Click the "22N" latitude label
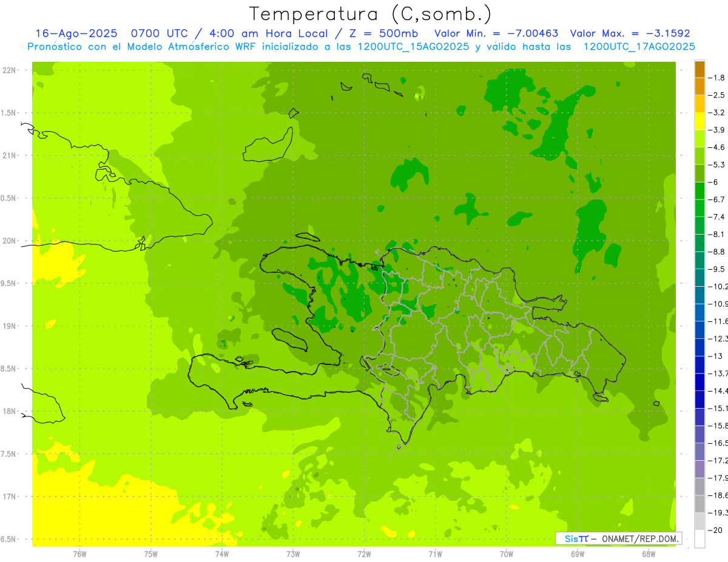This screenshot has height=562, width=728. (9, 70)
